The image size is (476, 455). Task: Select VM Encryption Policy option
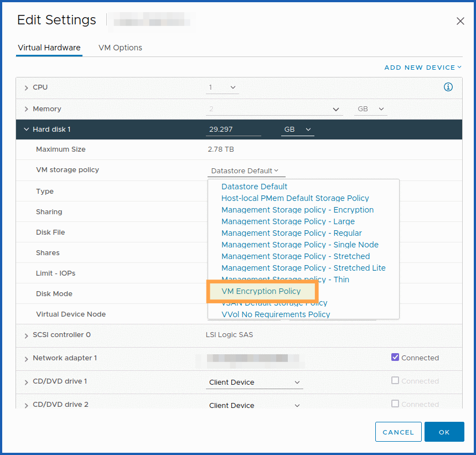261,291
